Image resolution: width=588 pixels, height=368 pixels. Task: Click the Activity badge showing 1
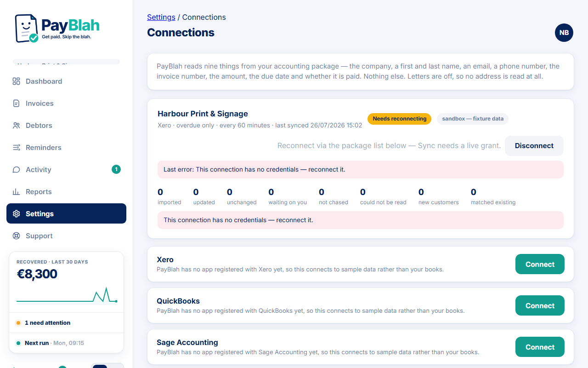tap(116, 169)
